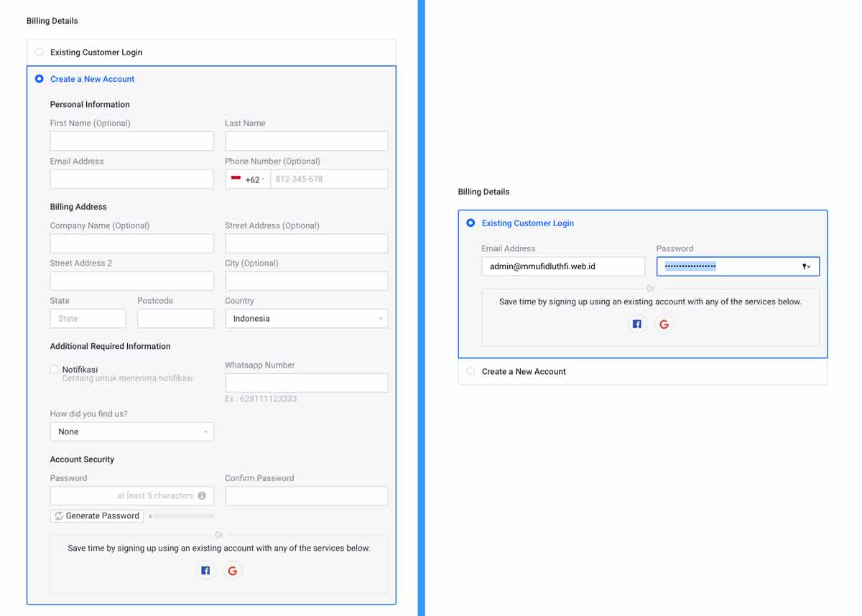Click the Facebook icon in the new account form
The image size is (862, 616).
pyautogui.click(x=205, y=571)
